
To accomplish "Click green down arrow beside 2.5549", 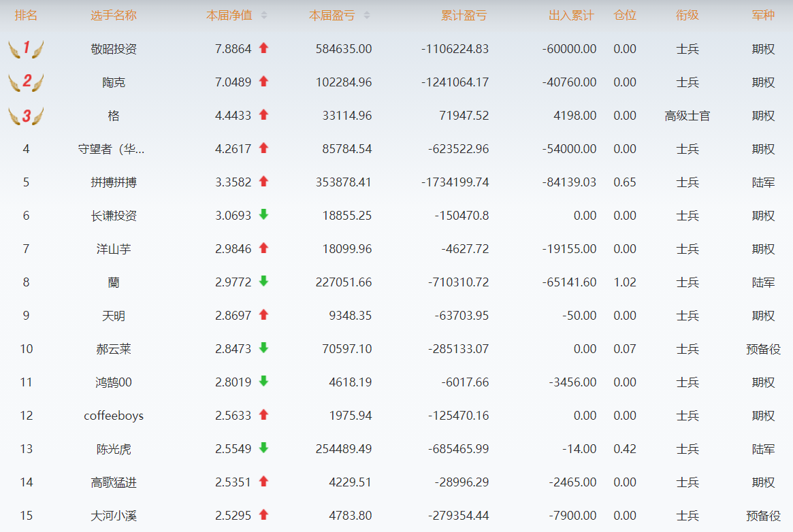I will tap(263, 448).
